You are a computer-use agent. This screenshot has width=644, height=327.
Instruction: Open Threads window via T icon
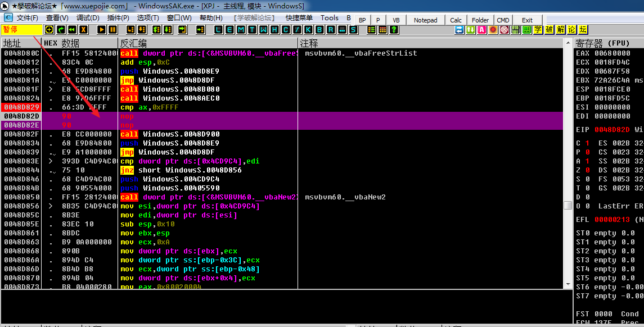(x=252, y=30)
